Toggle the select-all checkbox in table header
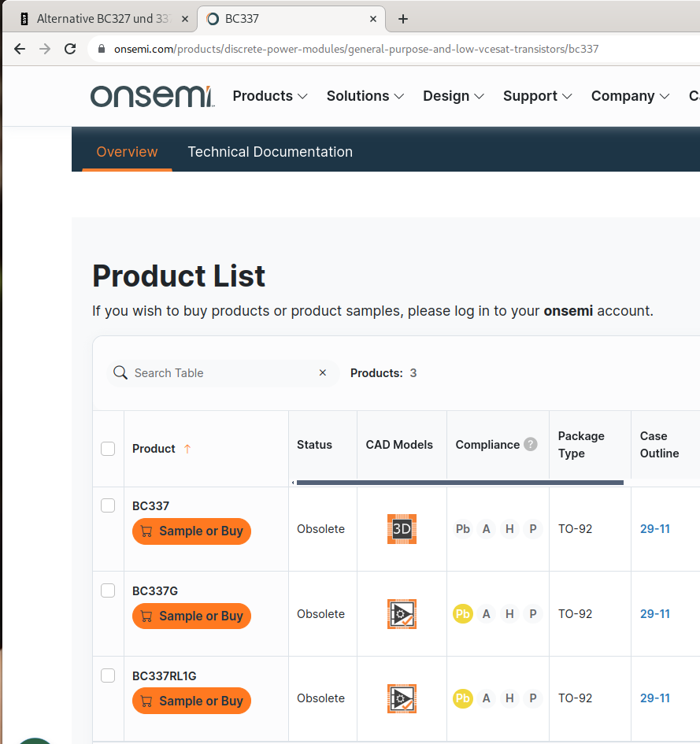Screen dimensions: 700x744 click(x=108, y=449)
